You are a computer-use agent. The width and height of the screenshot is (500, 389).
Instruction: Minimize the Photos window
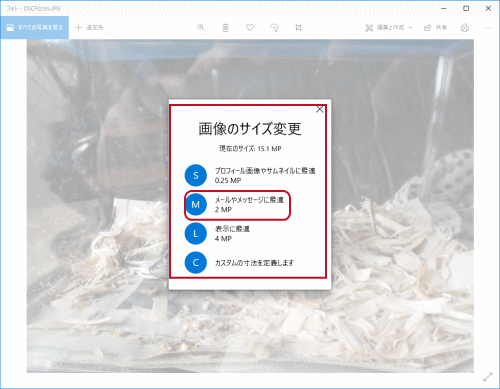point(444,8)
